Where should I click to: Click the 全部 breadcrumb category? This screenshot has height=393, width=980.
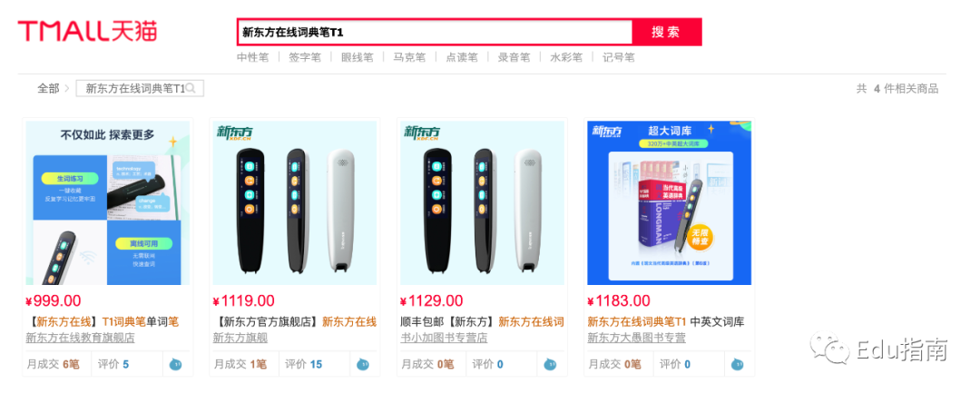click(48, 89)
